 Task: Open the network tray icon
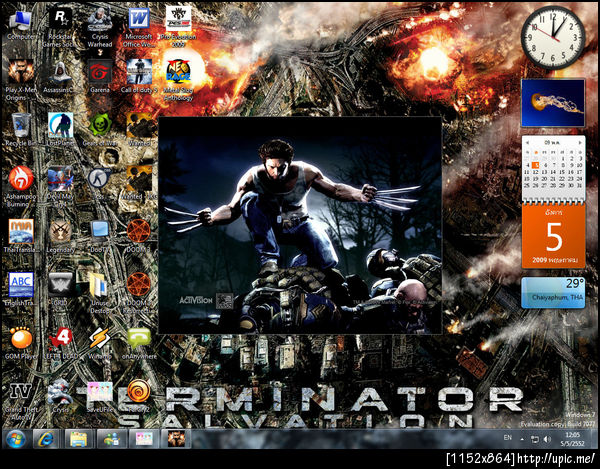coord(535,439)
